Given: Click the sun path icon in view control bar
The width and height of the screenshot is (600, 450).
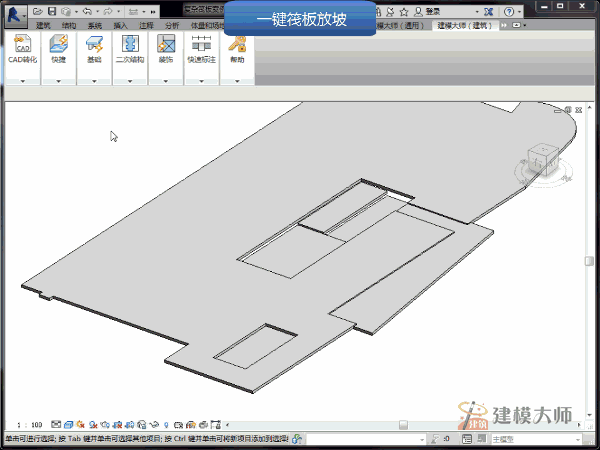Looking at the screenshot, I should pos(80,424).
